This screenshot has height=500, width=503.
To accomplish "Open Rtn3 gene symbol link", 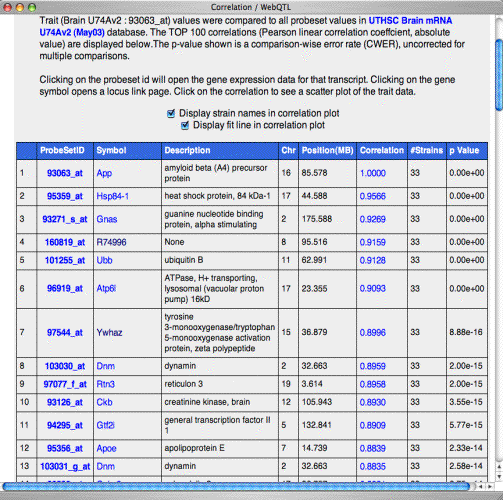I will point(105,384).
